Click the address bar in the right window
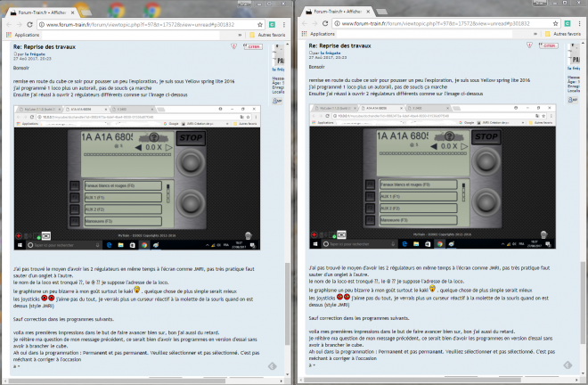 pos(445,24)
